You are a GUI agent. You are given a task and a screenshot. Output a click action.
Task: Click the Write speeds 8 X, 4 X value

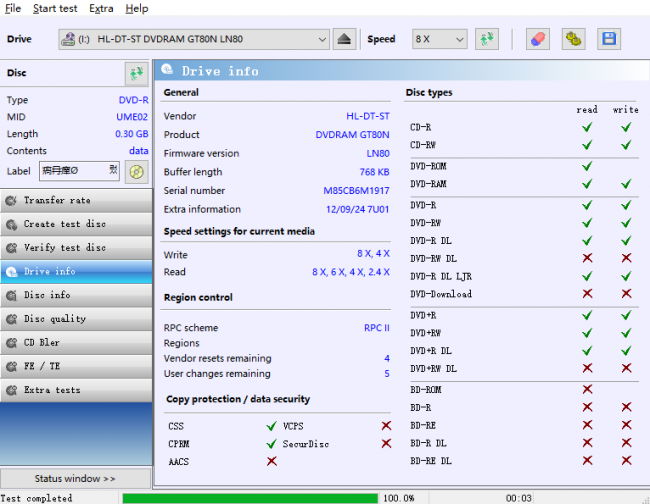373,254
